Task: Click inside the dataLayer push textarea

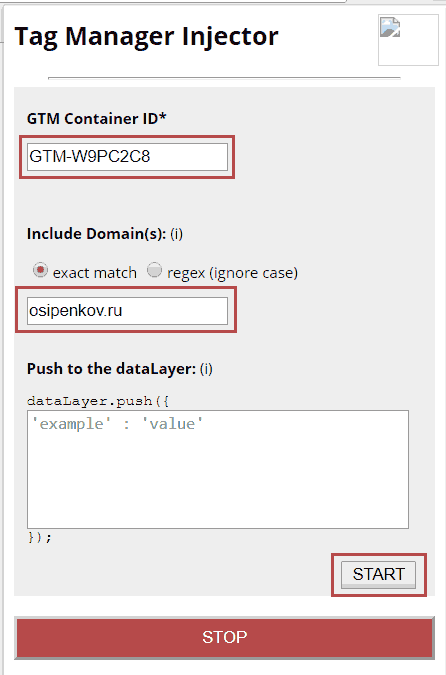Action: pyautogui.click(x=218, y=469)
